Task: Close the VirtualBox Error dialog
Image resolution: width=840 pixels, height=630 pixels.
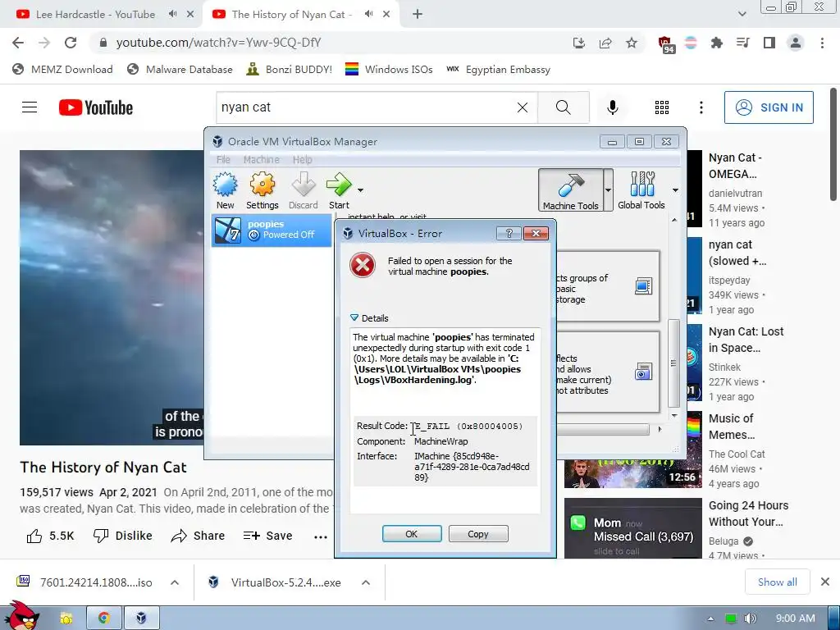Action: [x=536, y=233]
